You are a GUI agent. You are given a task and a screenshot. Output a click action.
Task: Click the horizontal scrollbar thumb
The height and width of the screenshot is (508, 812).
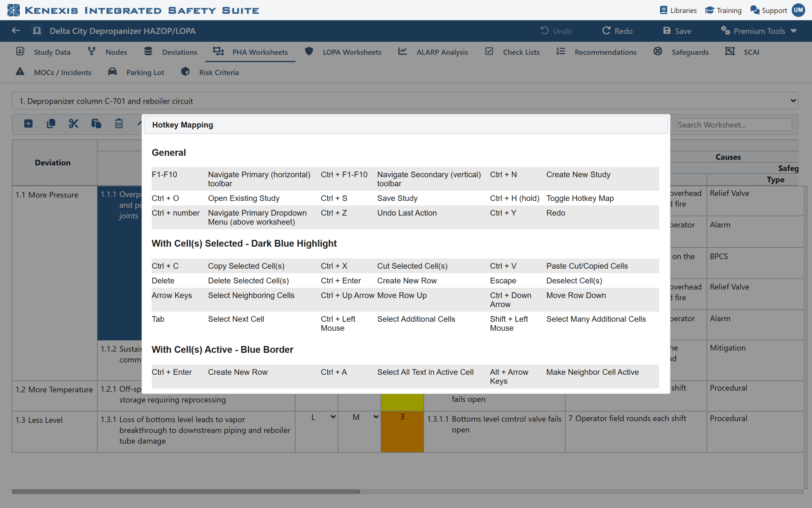186,491
